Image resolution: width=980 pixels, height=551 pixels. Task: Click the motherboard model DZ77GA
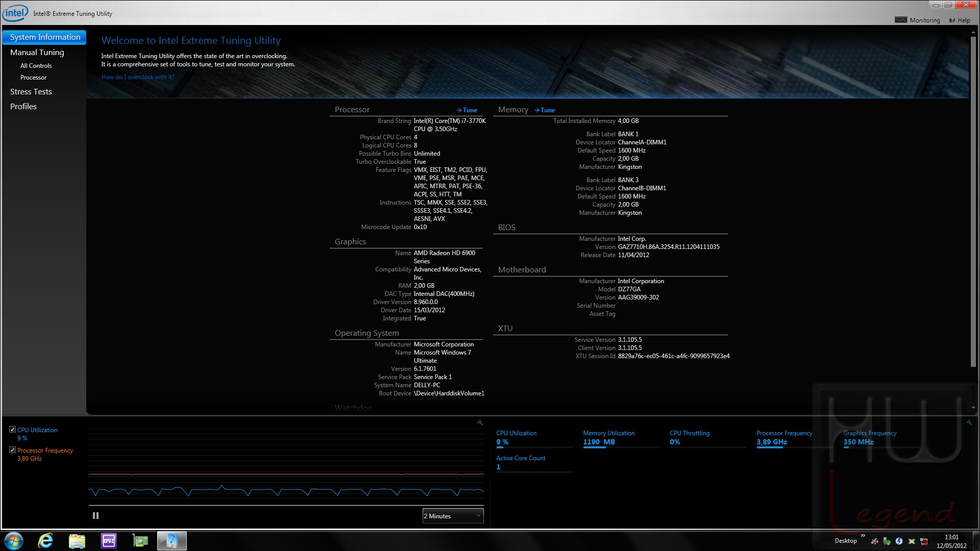click(x=629, y=289)
